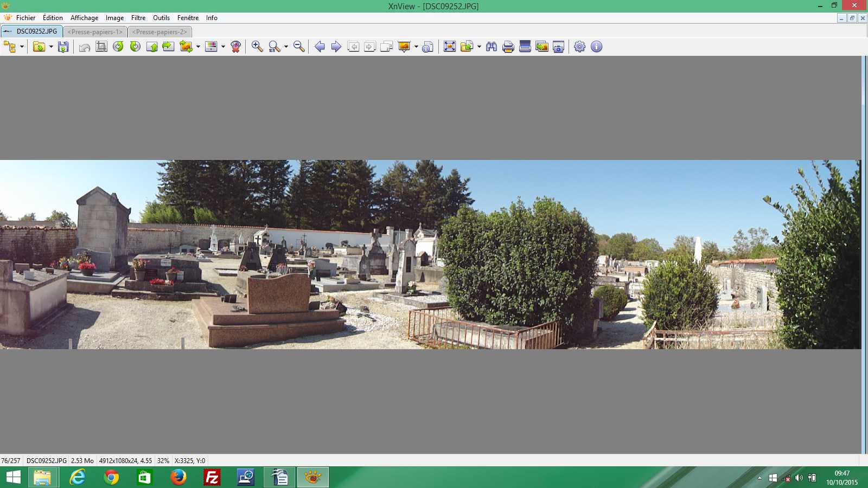Viewport: 868px width, 488px height.
Task: Save the image with the floppy icon
Action: click(63, 47)
